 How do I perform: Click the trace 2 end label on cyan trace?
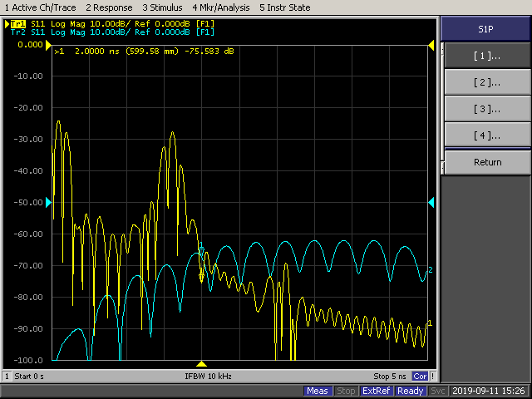431,270
